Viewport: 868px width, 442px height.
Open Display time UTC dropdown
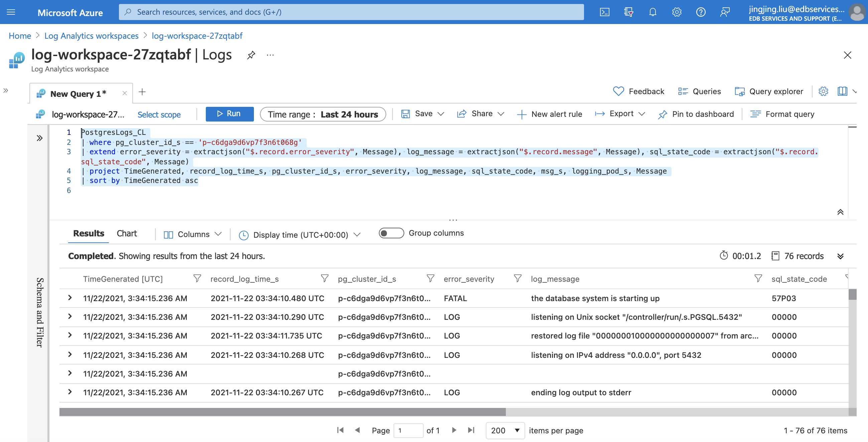(x=300, y=235)
